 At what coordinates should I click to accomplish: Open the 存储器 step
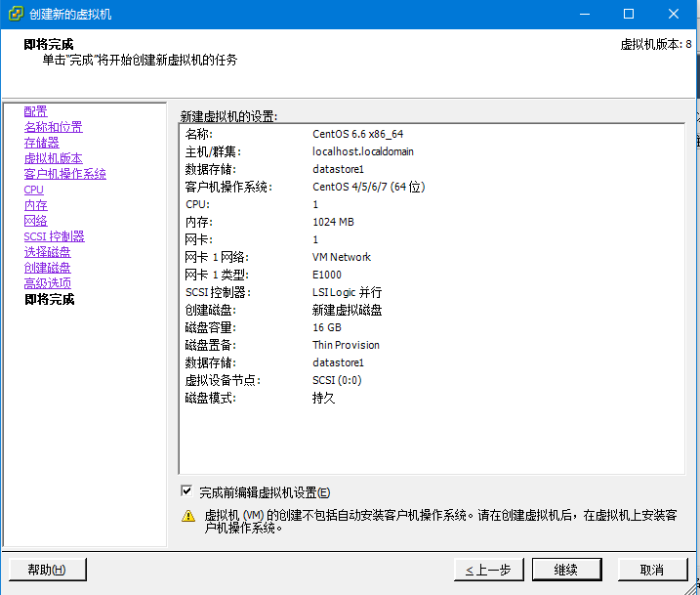tap(42, 143)
